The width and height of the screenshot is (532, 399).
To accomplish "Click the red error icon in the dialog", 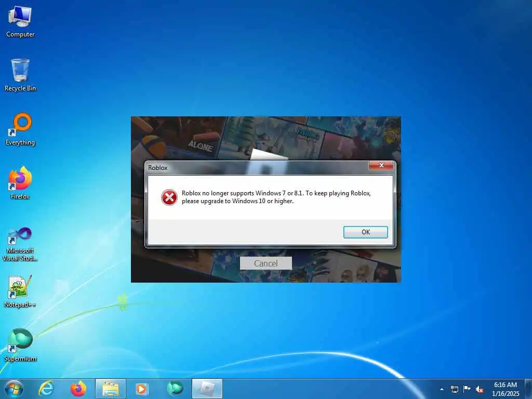I will pos(169,197).
